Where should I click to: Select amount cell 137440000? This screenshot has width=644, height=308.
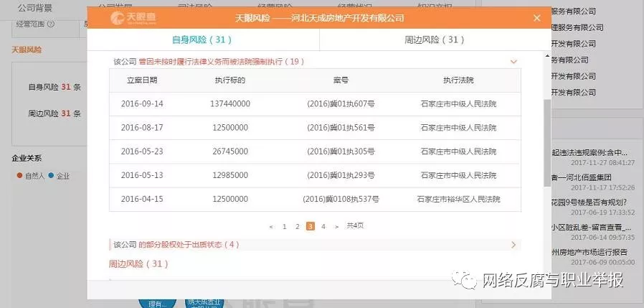[230, 104]
